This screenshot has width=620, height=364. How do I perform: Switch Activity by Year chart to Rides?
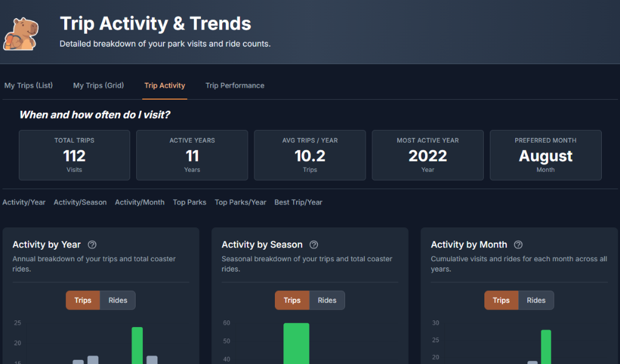[x=117, y=300]
